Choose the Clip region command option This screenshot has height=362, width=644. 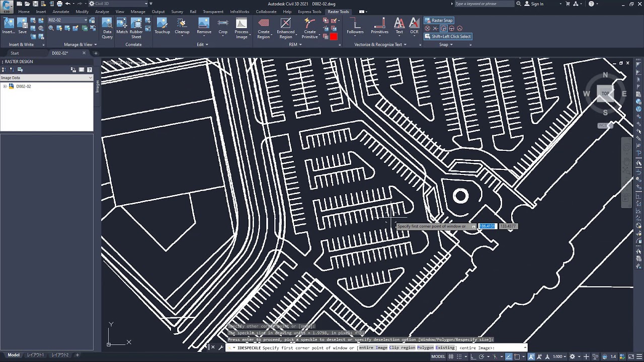point(403,348)
